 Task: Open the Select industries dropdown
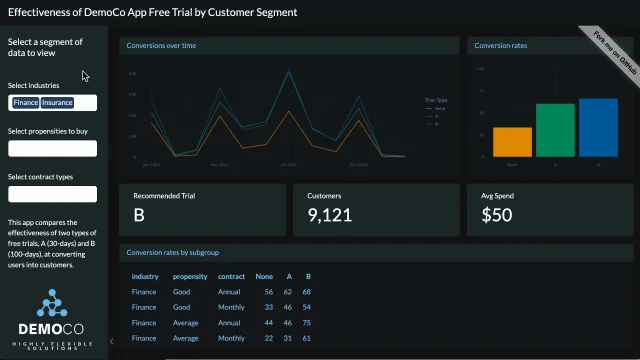(53, 103)
